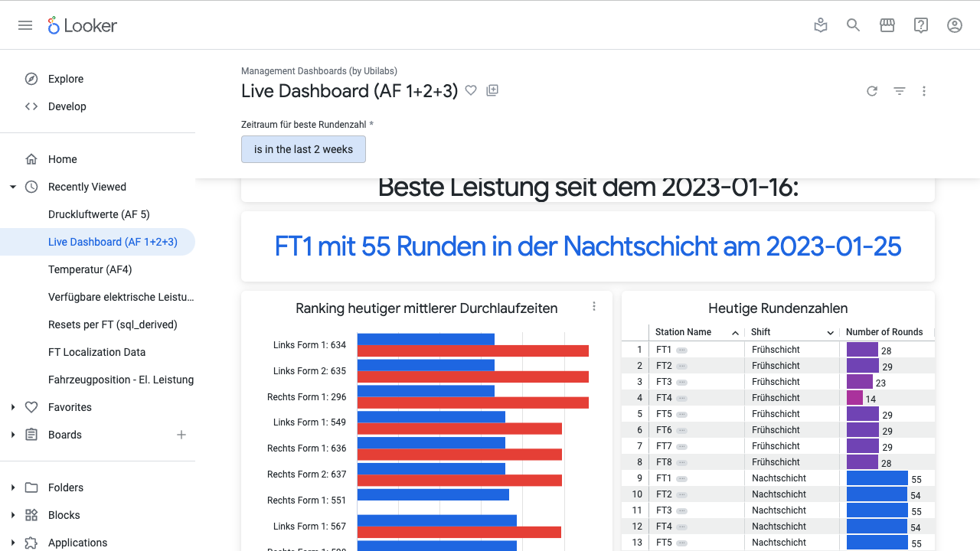Viewport: 980px width, 551px height.
Task: Click 'Ranking heutiger mittlerer Durchlaufzeiten' title
Action: pos(426,308)
